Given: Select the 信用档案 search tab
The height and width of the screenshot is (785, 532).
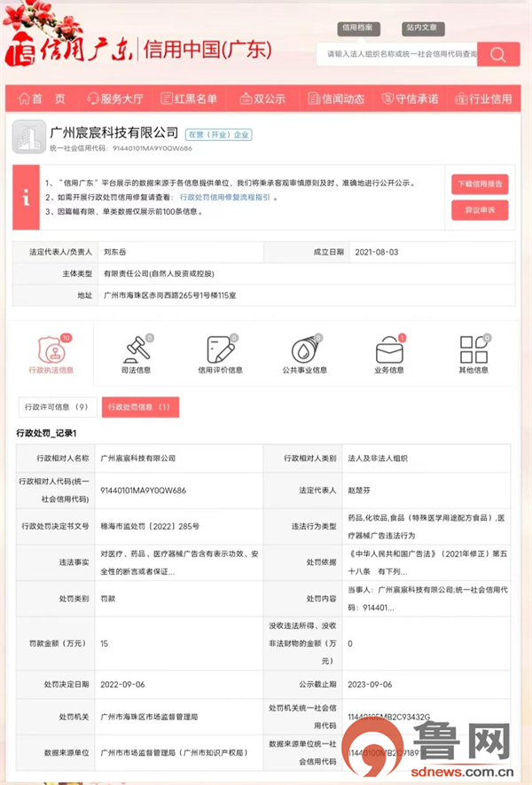Looking at the screenshot, I should pyautogui.click(x=358, y=28).
